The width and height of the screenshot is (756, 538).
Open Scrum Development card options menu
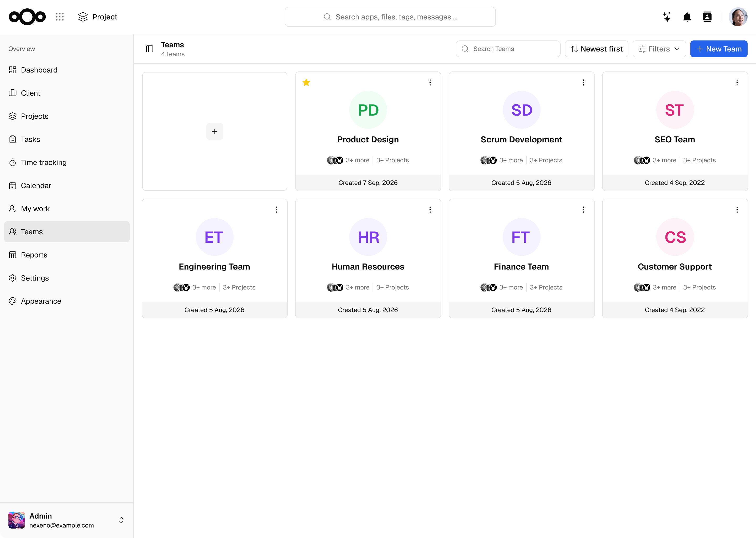pyautogui.click(x=584, y=82)
